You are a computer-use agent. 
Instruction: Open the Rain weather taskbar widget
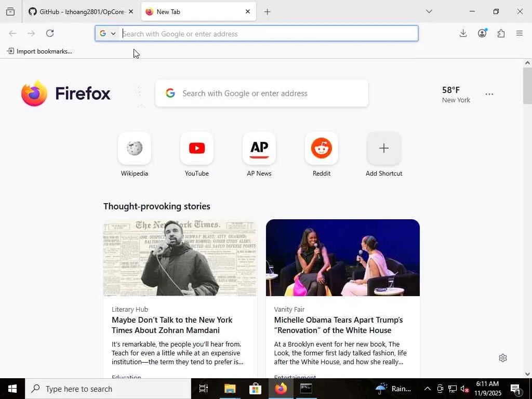394,389
